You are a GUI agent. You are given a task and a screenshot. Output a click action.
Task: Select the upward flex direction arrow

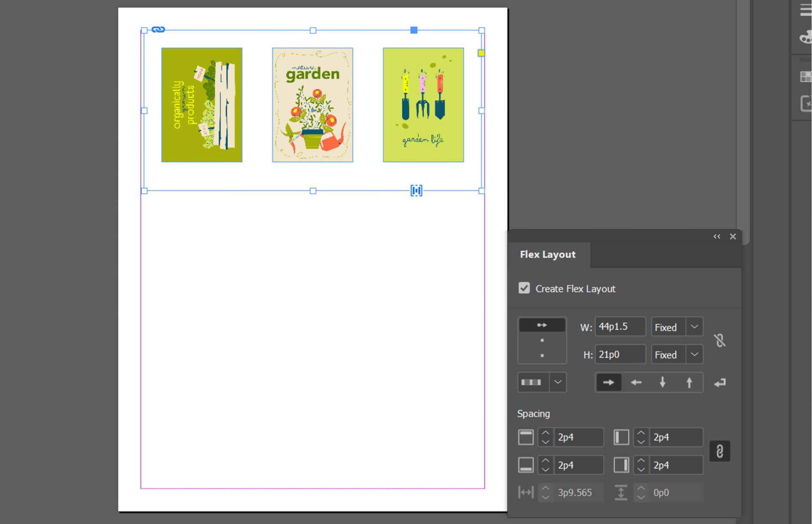[x=689, y=382]
